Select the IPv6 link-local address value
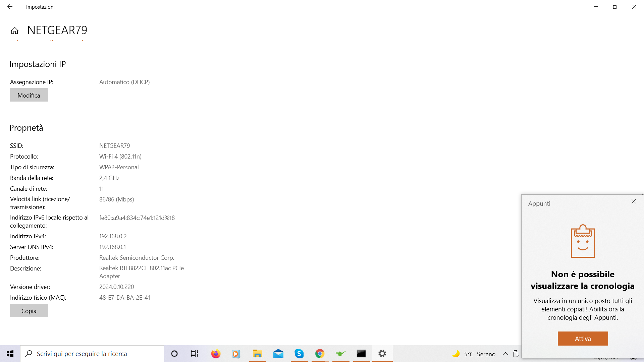Viewport: 644px width, 362px height. [x=137, y=218]
